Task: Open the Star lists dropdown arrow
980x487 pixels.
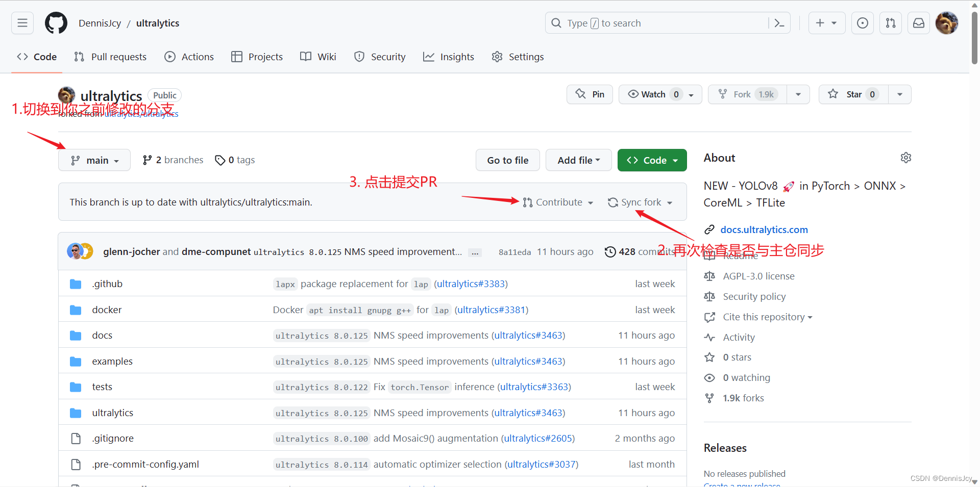Action: [x=900, y=94]
